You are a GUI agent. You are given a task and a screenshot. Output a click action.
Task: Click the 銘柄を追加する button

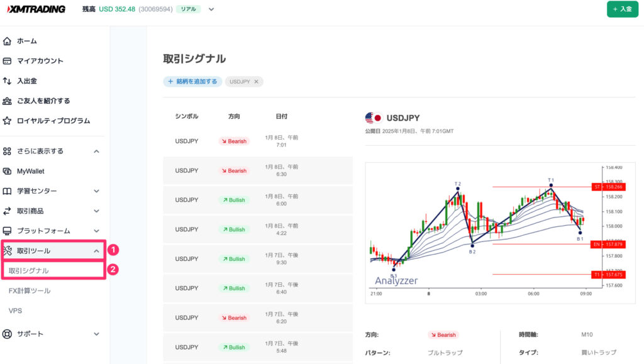click(x=192, y=81)
